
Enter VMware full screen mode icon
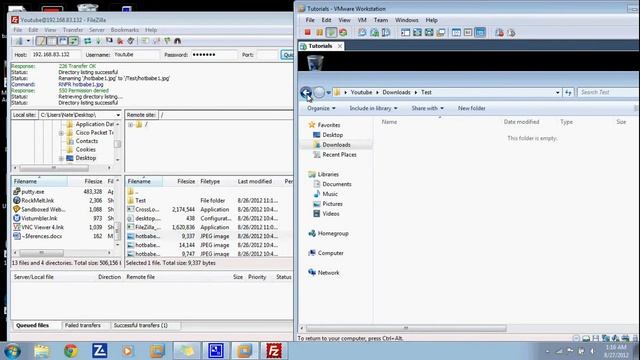(429, 32)
